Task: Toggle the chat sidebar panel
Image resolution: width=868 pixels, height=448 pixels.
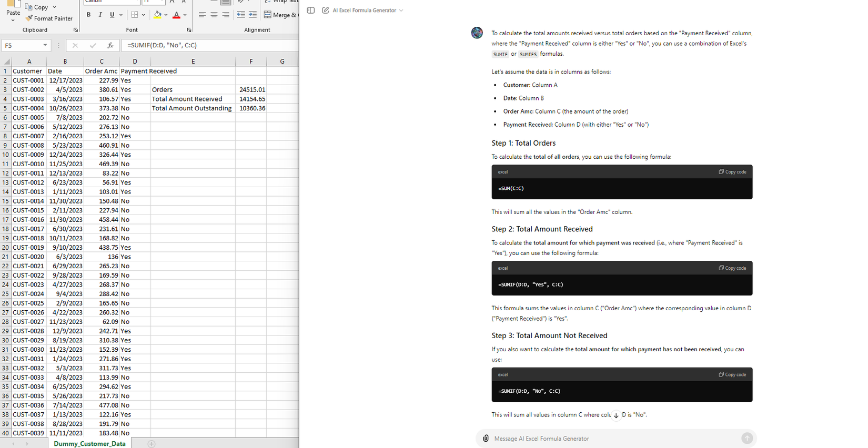Action: [311, 10]
